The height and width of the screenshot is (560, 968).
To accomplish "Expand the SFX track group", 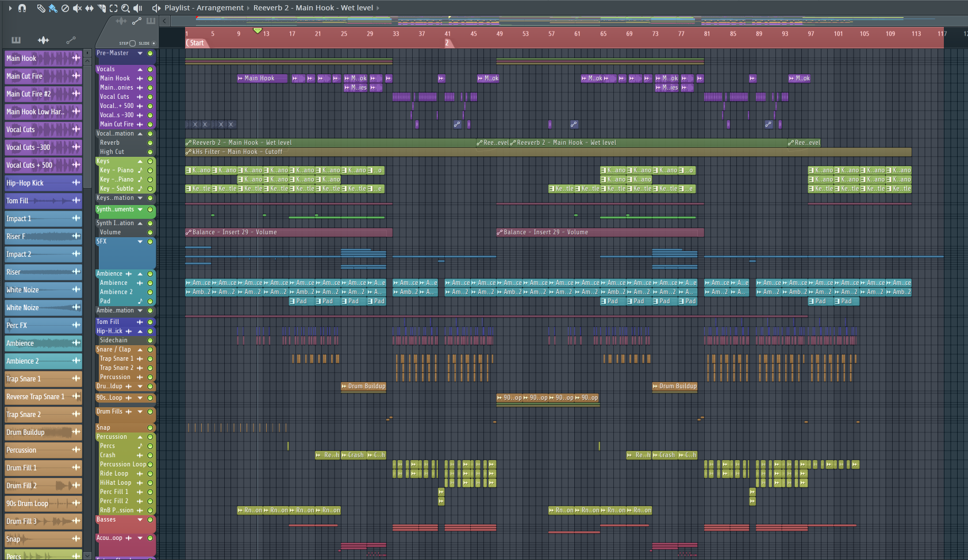I will tap(140, 242).
